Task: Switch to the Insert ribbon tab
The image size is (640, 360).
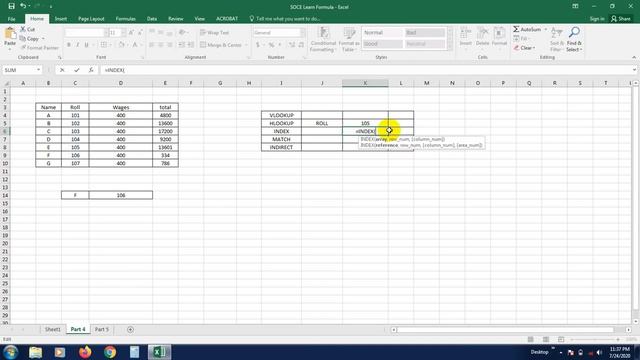Action: pyautogui.click(x=61, y=19)
